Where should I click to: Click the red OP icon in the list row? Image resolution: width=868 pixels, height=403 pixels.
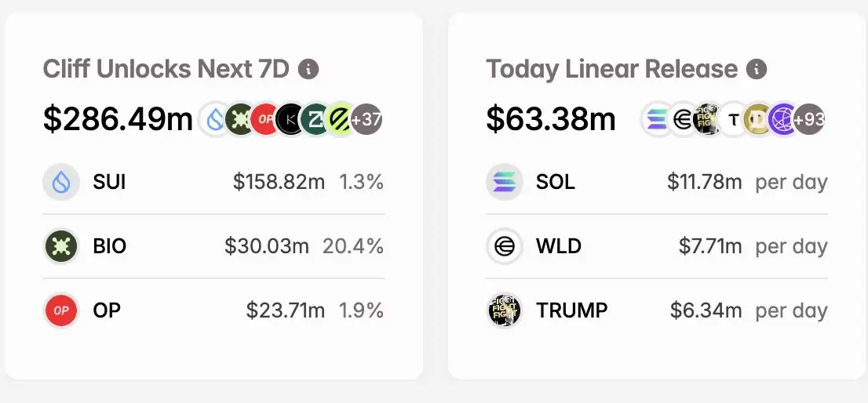click(61, 310)
